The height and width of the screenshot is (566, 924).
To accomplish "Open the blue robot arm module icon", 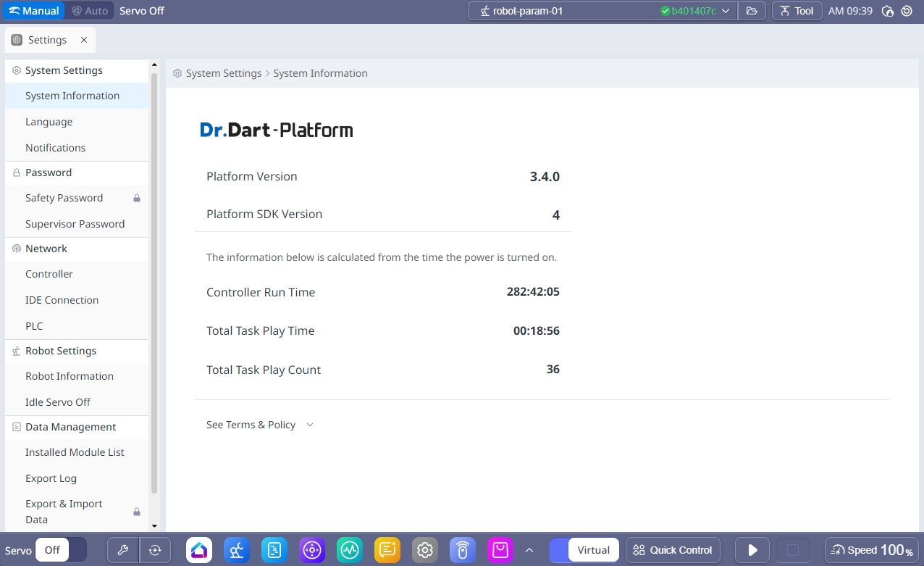I will [237, 550].
